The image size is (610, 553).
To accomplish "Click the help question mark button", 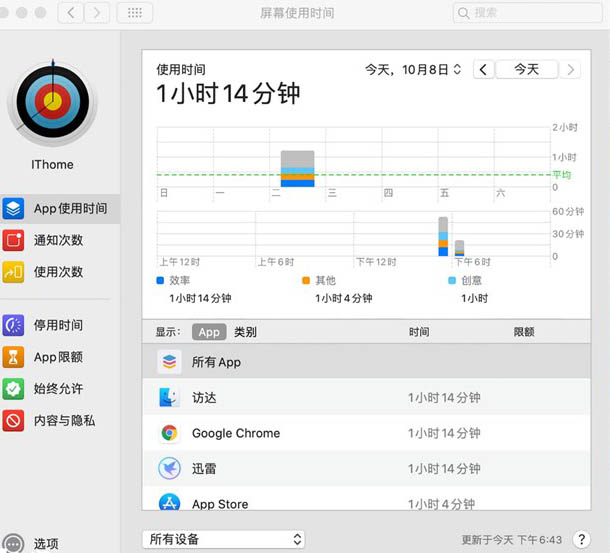I will (x=581, y=539).
